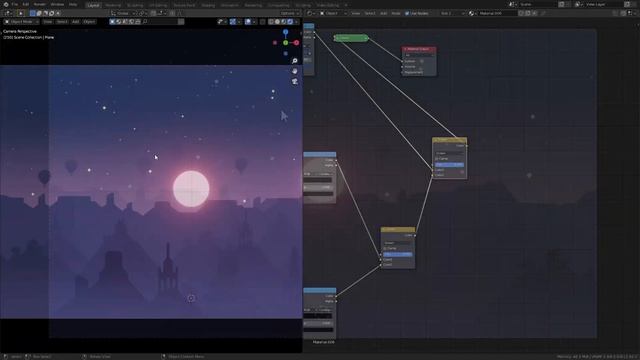Image resolution: width=640 pixels, height=360 pixels.
Task: Open the Help menu
Action: tap(73, 4)
